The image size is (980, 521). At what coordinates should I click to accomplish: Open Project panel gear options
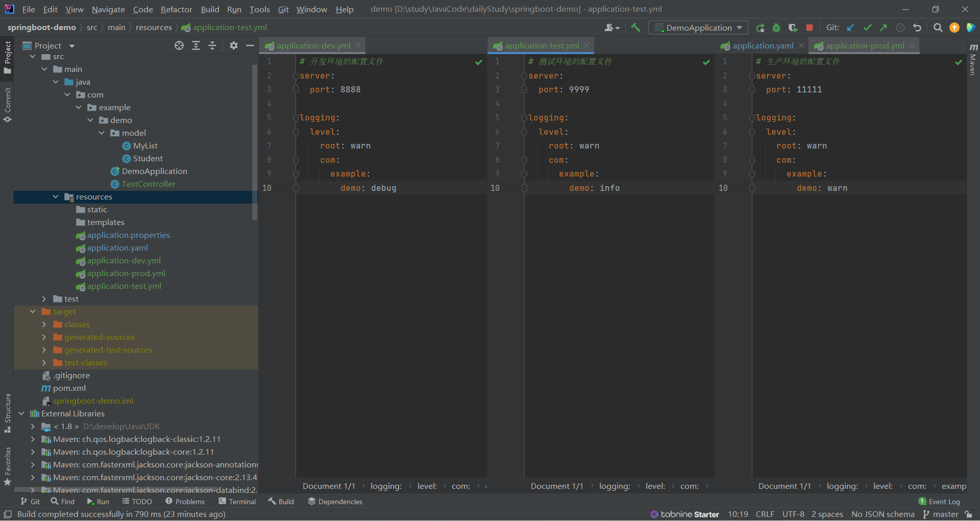point(234,45)
